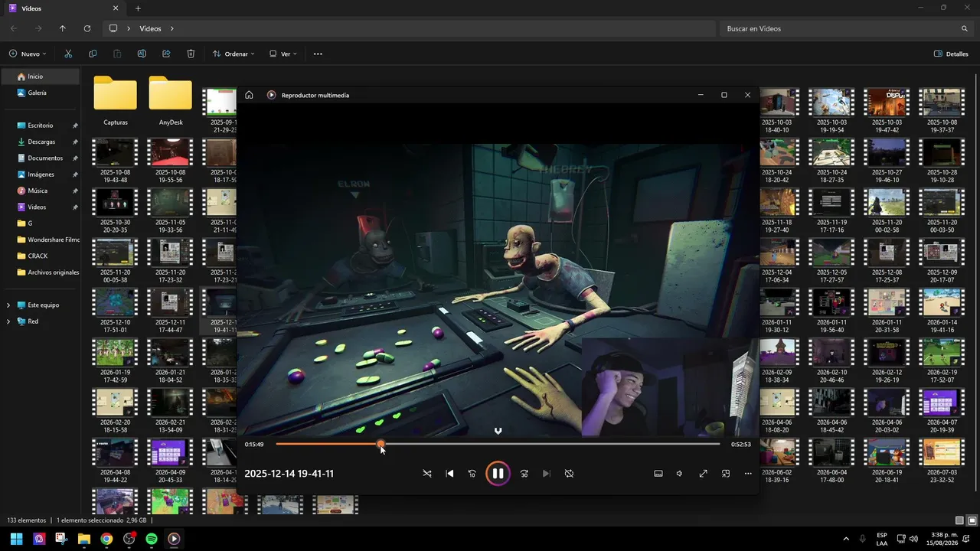Open Imágenes in the navigation pane
Screen dimensions: 980x551
40,174
